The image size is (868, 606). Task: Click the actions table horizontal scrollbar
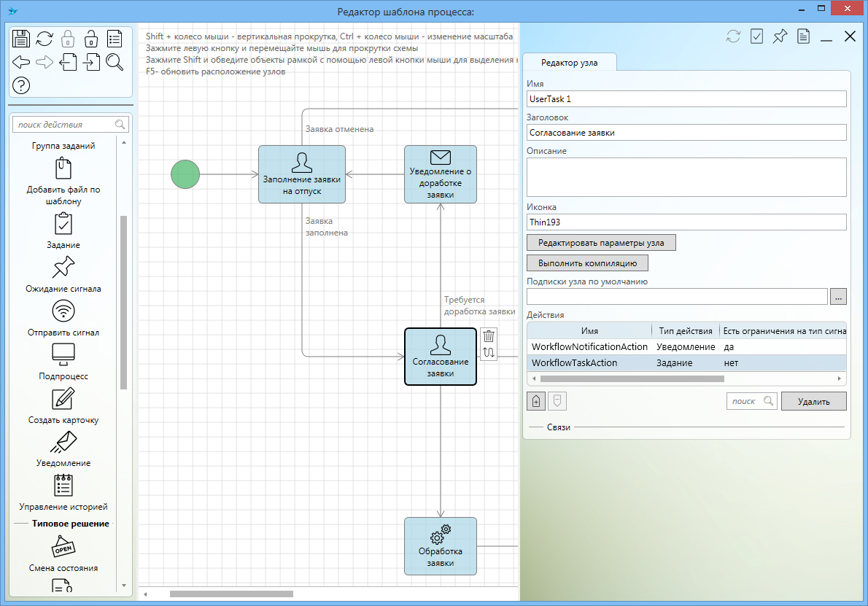(632, 378)
